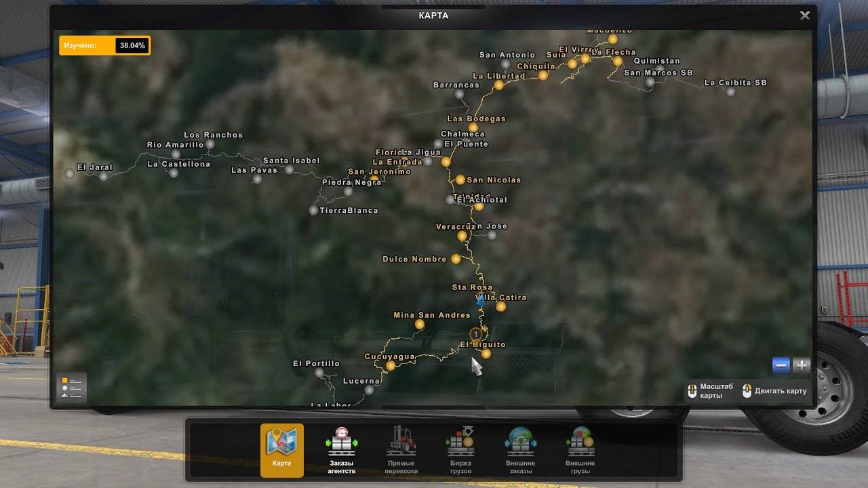Open the Биржа грузов tab
This screenshot has height=488, width=868.
tap(460, 451)
